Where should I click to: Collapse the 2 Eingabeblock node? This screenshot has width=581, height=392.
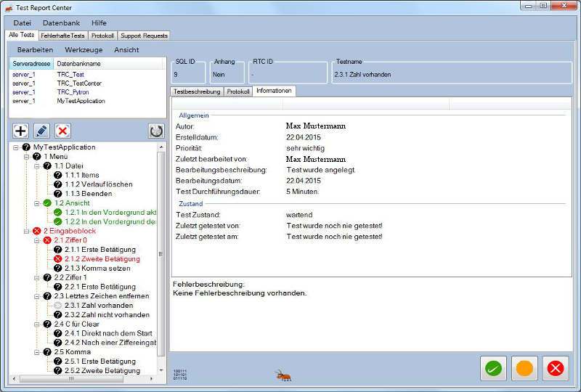pos(26,231)
